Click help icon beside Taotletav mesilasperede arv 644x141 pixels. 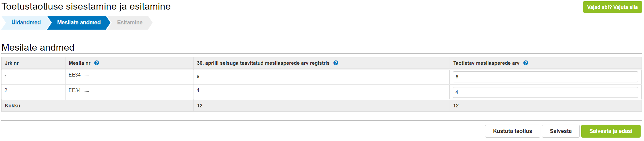(x=526, y=63)
